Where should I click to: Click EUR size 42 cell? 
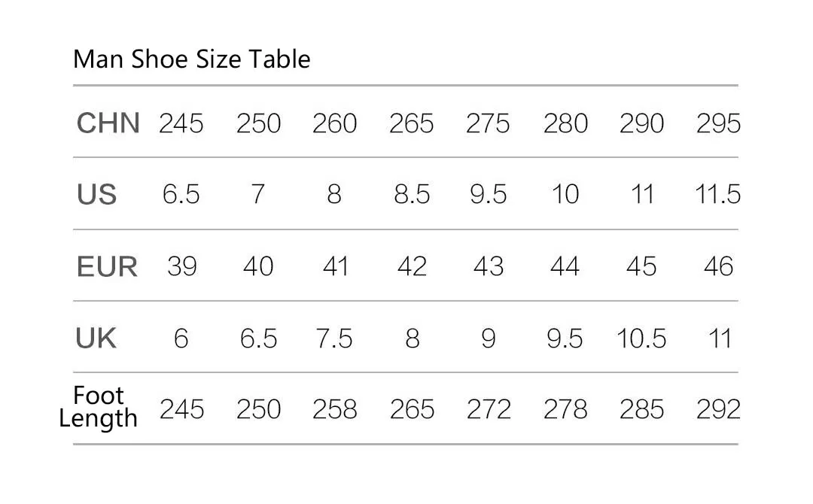[413, 267]
